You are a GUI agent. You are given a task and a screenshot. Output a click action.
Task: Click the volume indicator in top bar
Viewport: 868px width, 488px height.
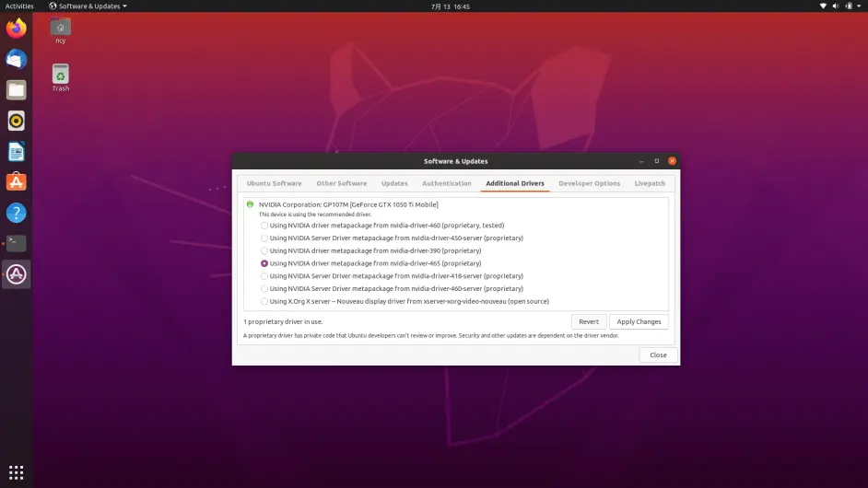pos(836,6)
